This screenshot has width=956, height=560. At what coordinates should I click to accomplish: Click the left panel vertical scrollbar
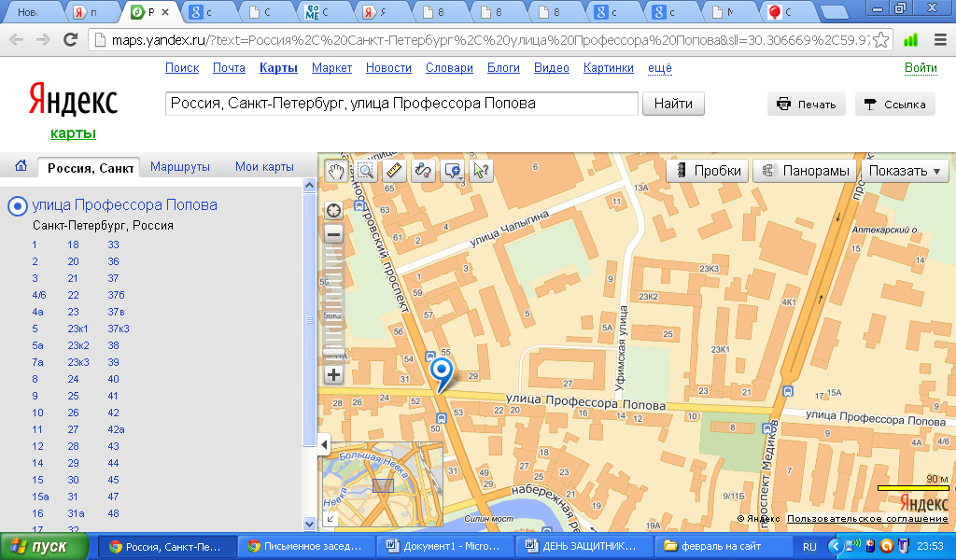coord(309,355)
